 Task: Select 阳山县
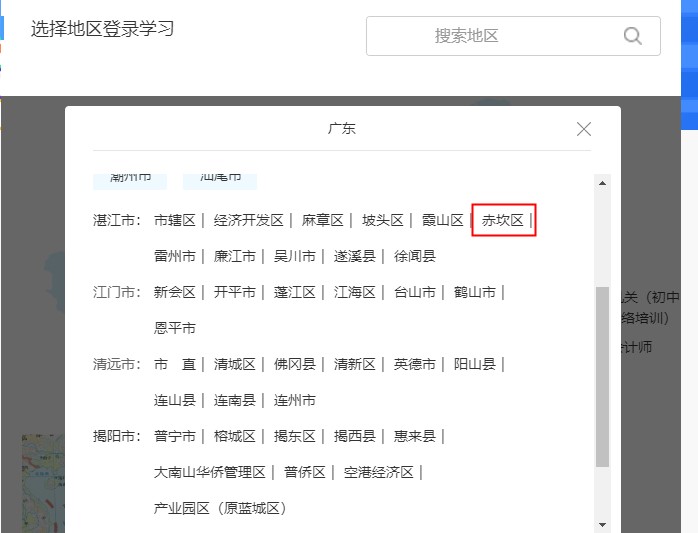[475, 364]
